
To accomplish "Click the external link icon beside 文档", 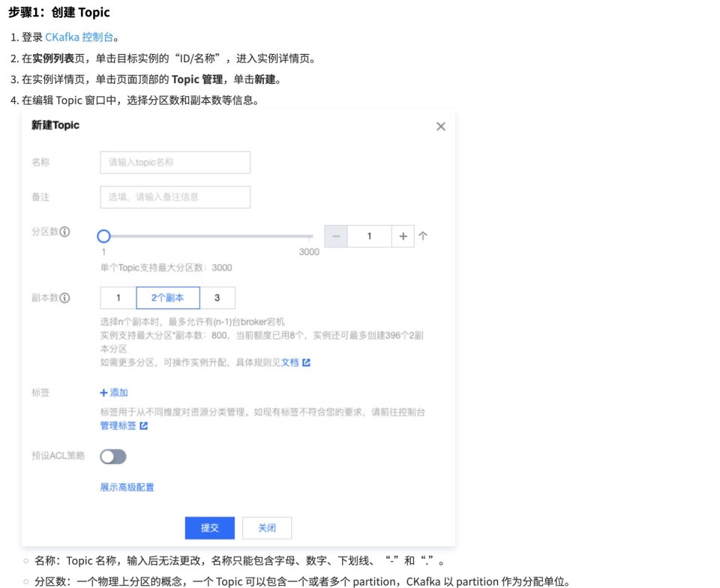I will click(306, 362).
